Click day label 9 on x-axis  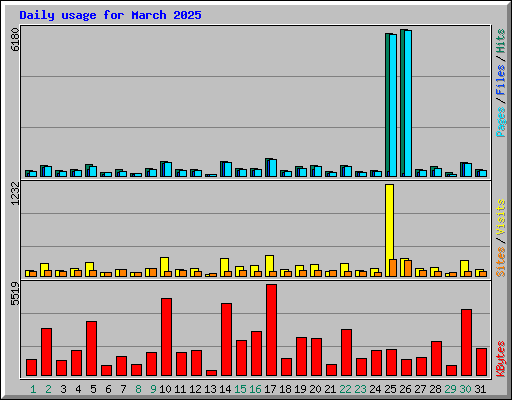click(153, 389)
